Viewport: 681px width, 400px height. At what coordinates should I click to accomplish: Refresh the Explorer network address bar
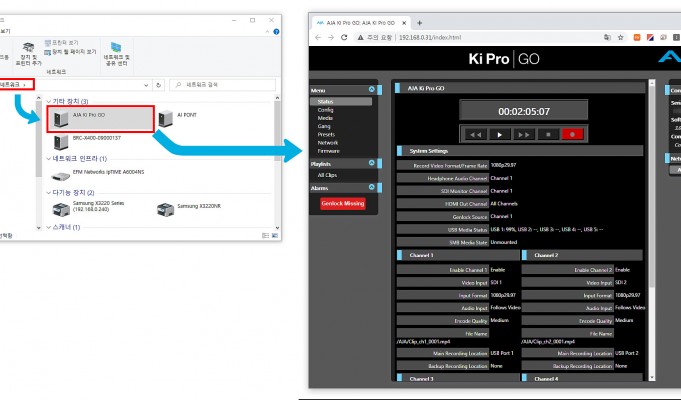159,85
